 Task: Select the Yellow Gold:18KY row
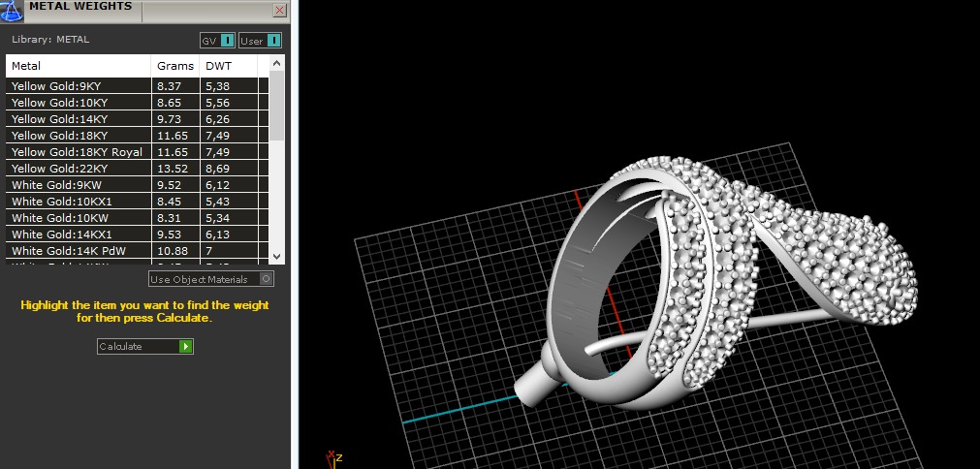point(138,136)
